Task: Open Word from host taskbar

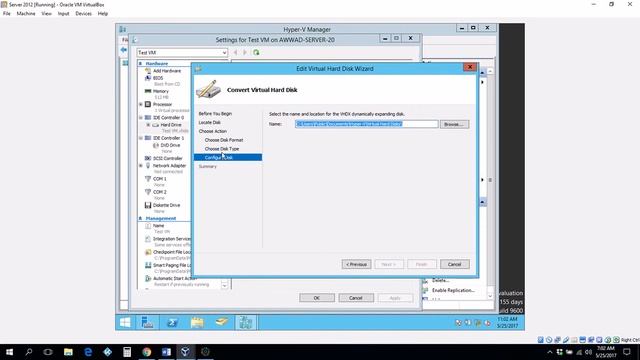Action: tap(166, 352)
